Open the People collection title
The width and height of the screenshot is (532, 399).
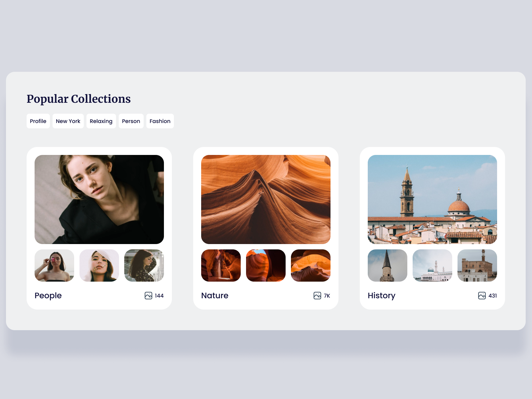[48, 296]
